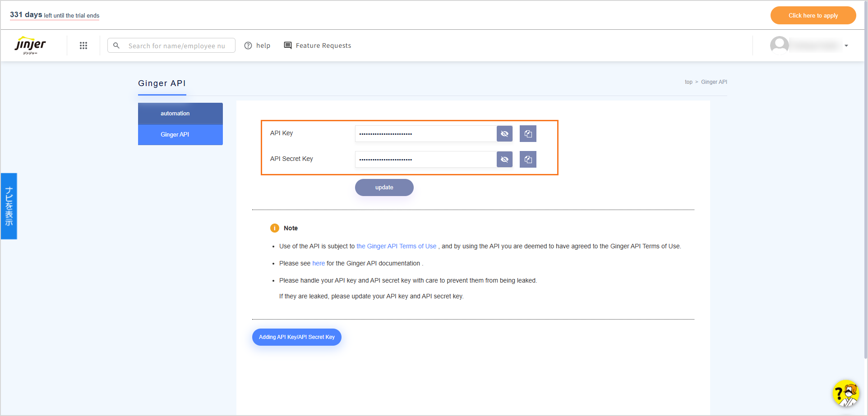Viewport: 868px width, 416px height.
Task: Reveal the hidden API Secret Key
Action: [x=505, y=160]
